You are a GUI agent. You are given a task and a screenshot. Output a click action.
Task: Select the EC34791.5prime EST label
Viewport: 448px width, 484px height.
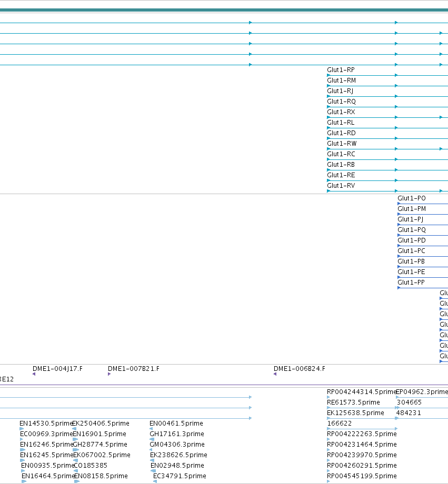(x=180, y=476)
